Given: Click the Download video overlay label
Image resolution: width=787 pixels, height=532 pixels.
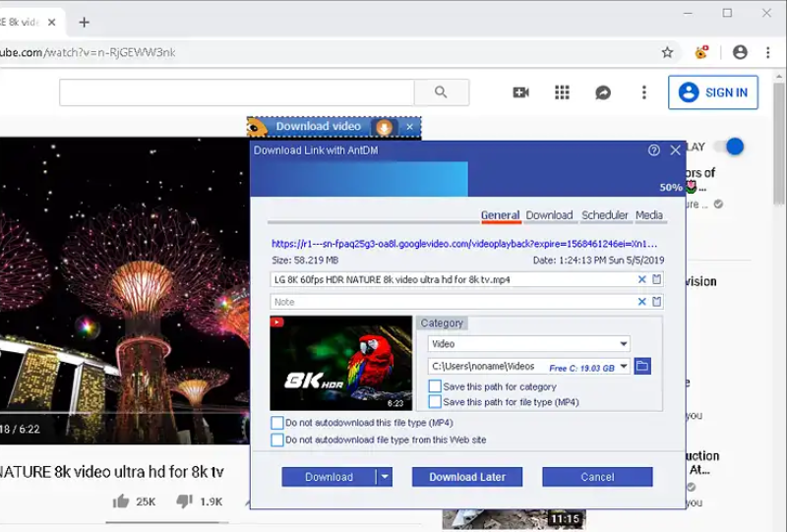Looking at the screenshot, I should (x=318, y=127).
